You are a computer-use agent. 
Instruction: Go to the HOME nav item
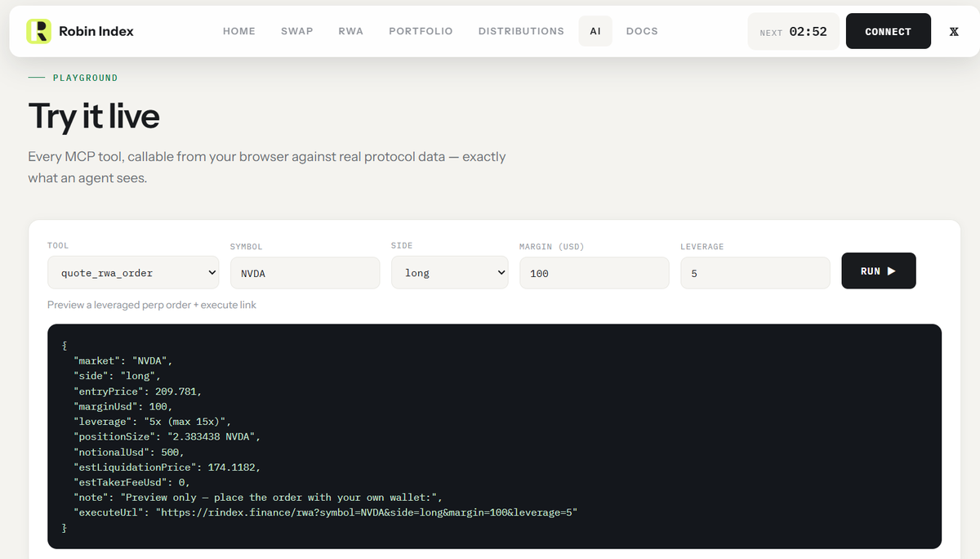[239, 31]
